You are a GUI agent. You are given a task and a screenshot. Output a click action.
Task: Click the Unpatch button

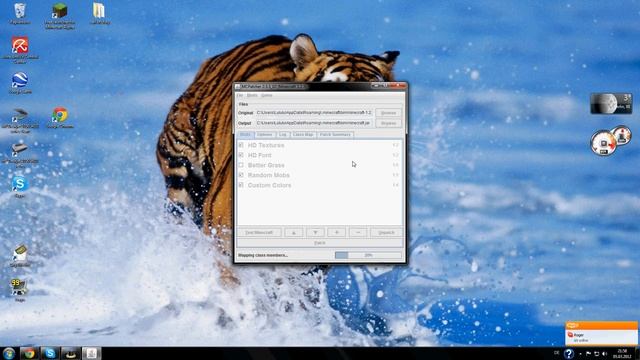point(386,233)
